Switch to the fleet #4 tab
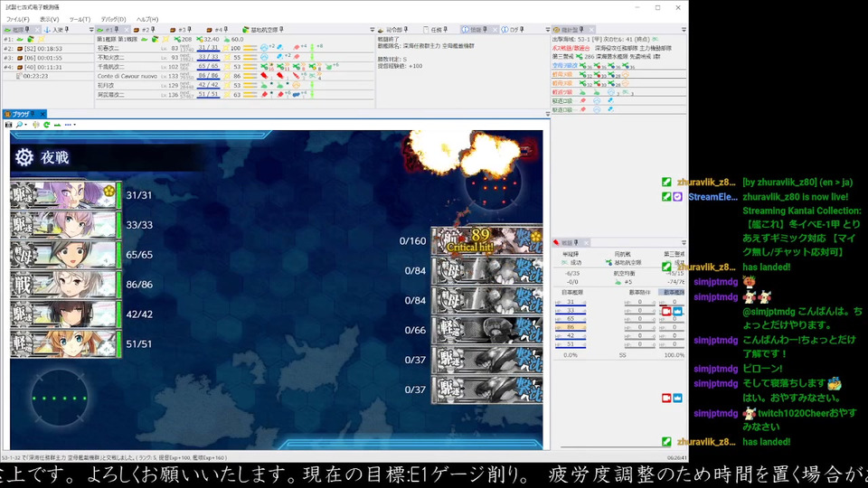This screenshot has width=868, height=488. (218, 30)
